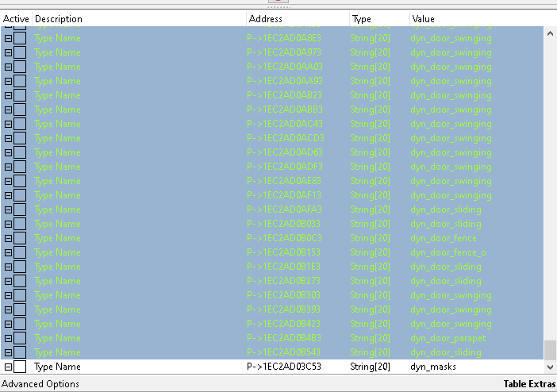Collapse the expander on dyn_door_parapet row
Screen dimensions: 557x392
point(8,338)
